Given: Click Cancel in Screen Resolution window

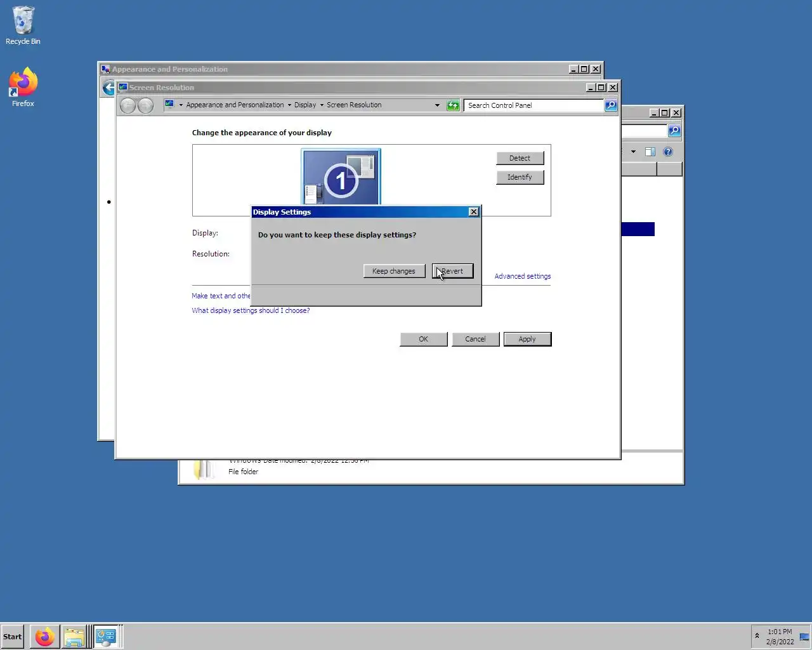Looking at the screenshot, I should tap(475, 339).
